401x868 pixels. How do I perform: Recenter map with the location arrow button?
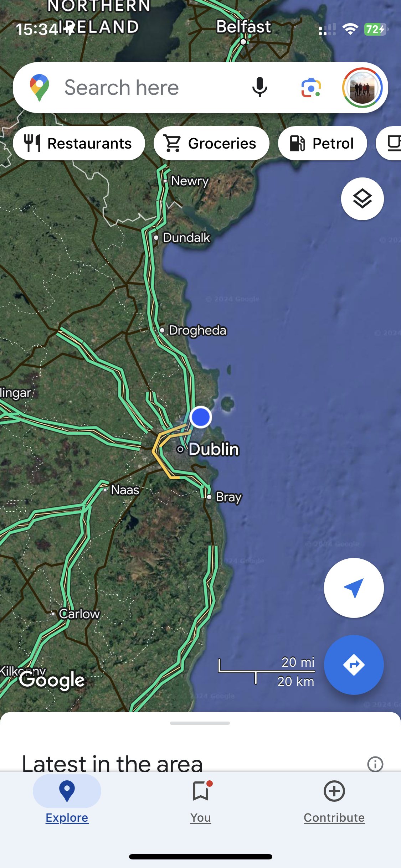coord(354,588)
